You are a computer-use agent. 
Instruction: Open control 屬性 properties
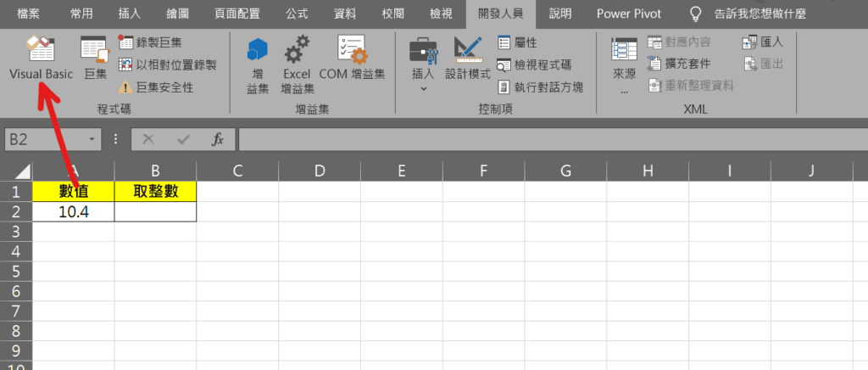(517, 42)
